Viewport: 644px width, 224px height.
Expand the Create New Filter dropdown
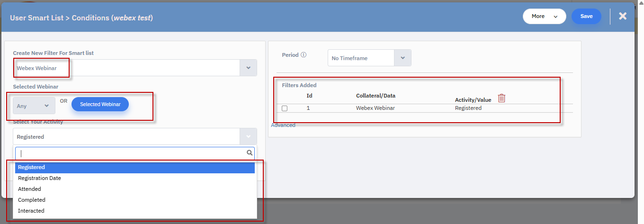pyautogui.click(x=248, y=68)
